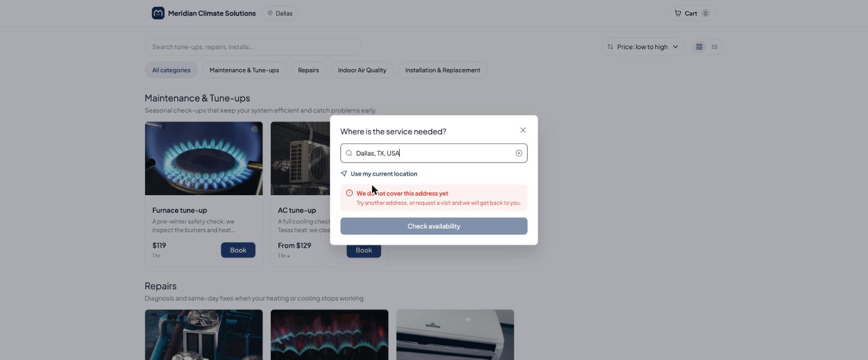Switch to grid view layout

coord(699,47)
